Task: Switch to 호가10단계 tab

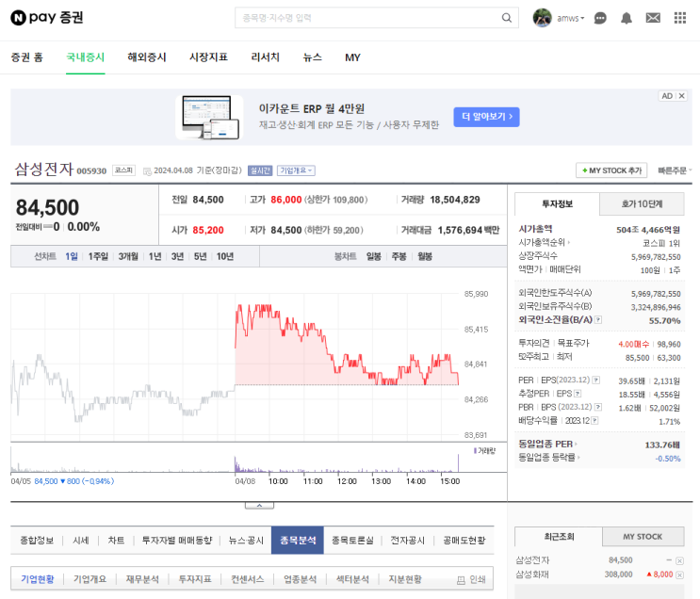Action: 642,204
